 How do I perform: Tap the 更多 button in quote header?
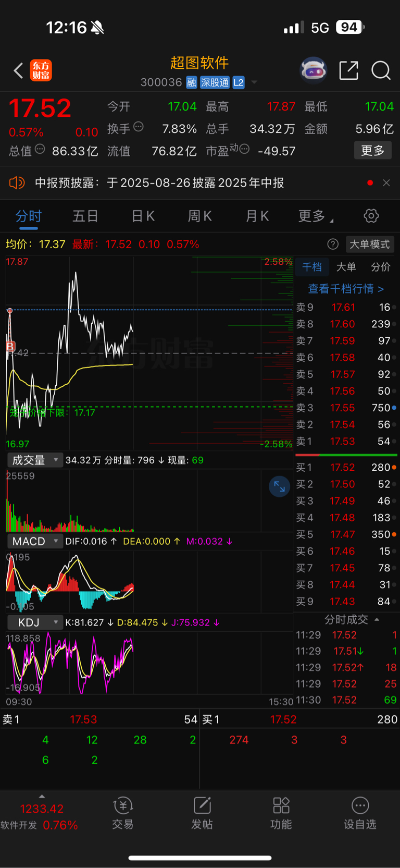click(373, 151)
